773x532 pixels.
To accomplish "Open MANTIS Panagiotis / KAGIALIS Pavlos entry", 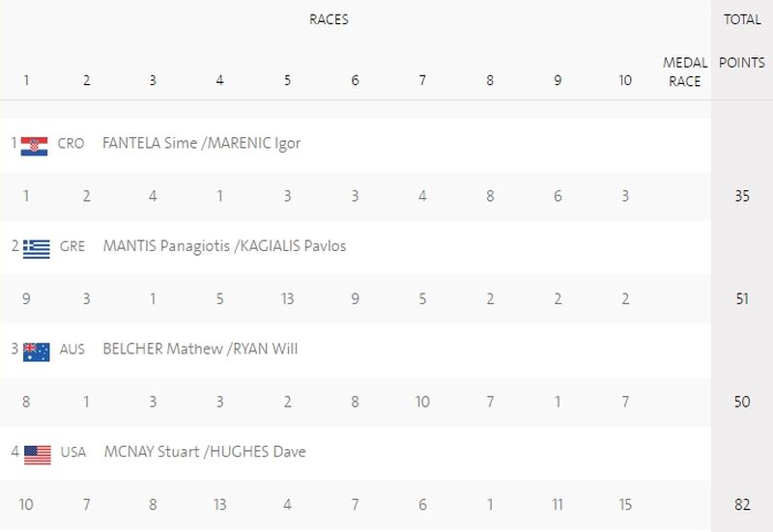I will [224, 246].
